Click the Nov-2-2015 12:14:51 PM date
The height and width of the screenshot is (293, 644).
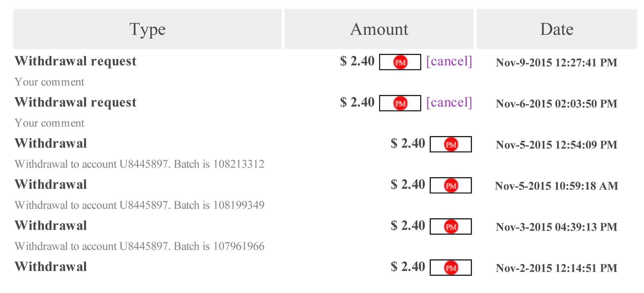[556, 268]
